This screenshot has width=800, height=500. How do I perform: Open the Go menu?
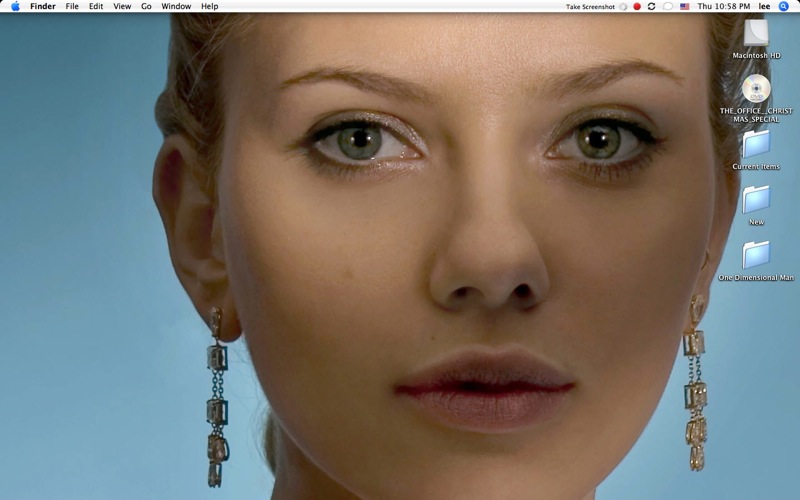(x=146, y=6)
